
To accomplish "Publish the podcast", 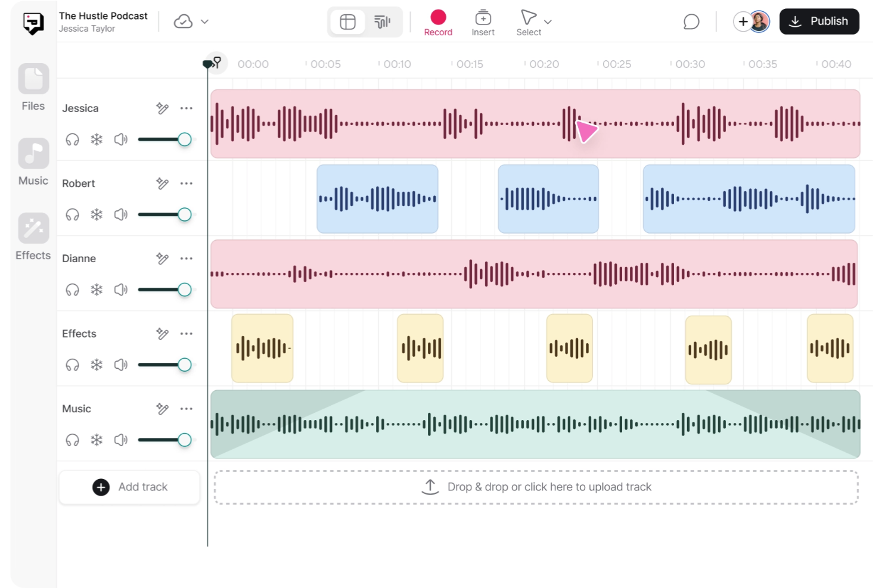I will [819, 21].
